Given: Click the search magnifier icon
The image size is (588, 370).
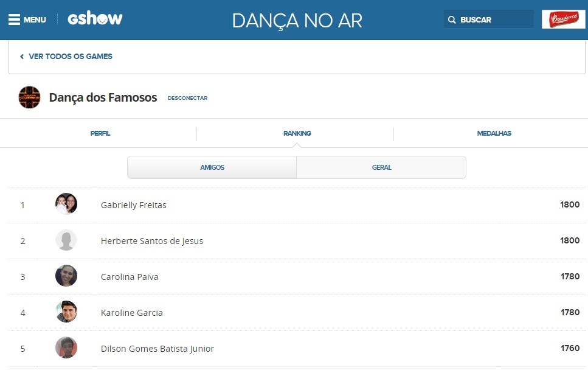Looking at the screenshot, I should click(452, 19).
